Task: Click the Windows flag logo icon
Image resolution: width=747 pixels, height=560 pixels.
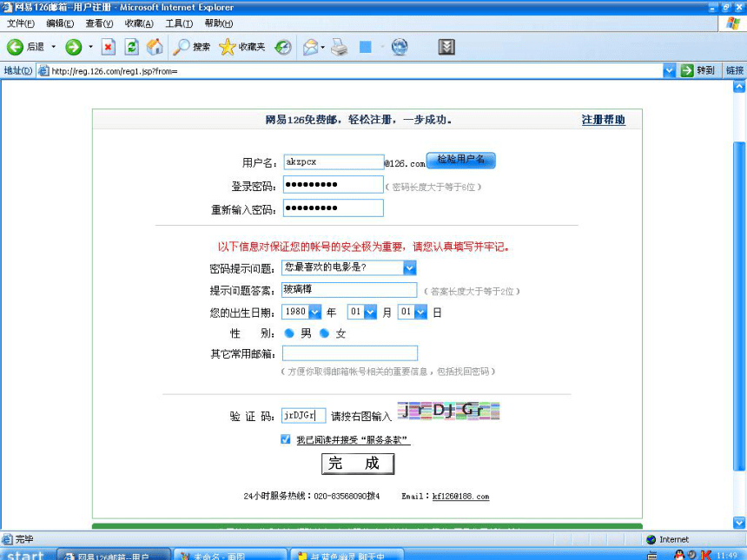Action: point(733,23)
